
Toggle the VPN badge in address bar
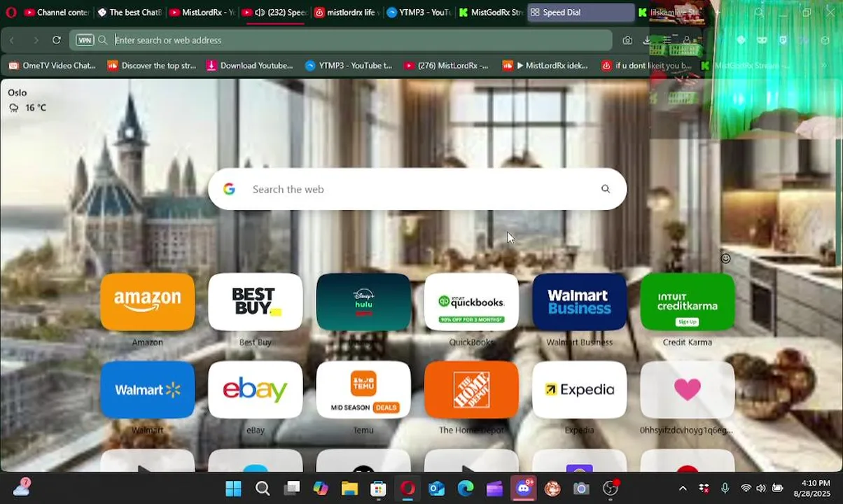(x=85, y=40)
